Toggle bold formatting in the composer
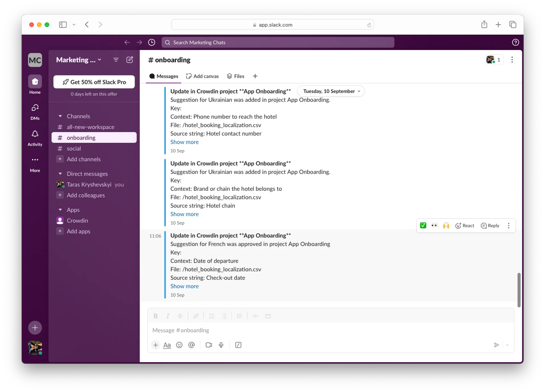This screenshot has width=545, height=392. [156, 316]
